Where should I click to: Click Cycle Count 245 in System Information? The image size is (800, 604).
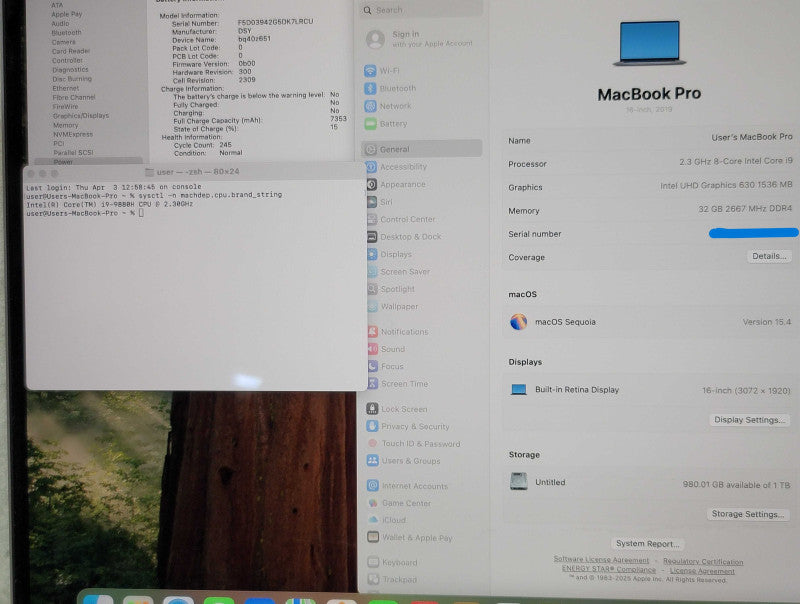click(203, 145)
